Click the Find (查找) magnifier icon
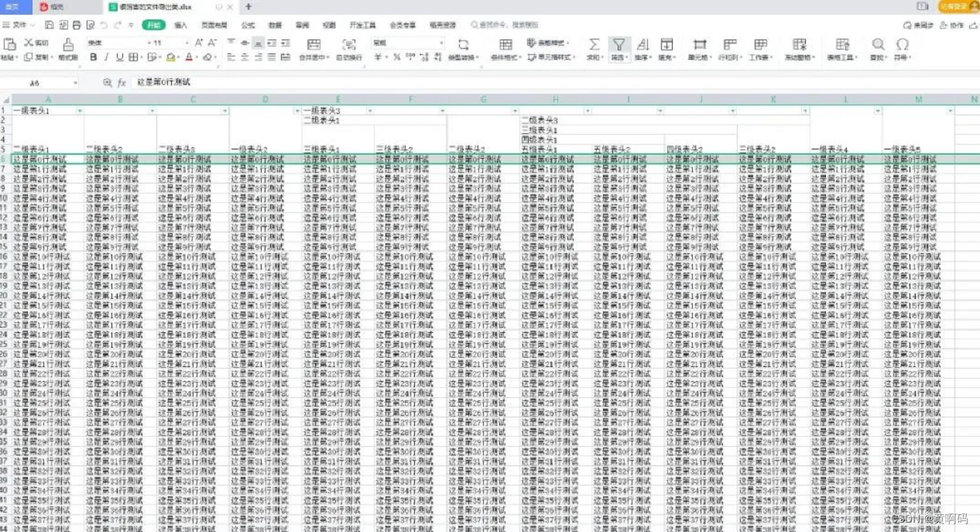This screenshot has width=980, height=532. 879,44
